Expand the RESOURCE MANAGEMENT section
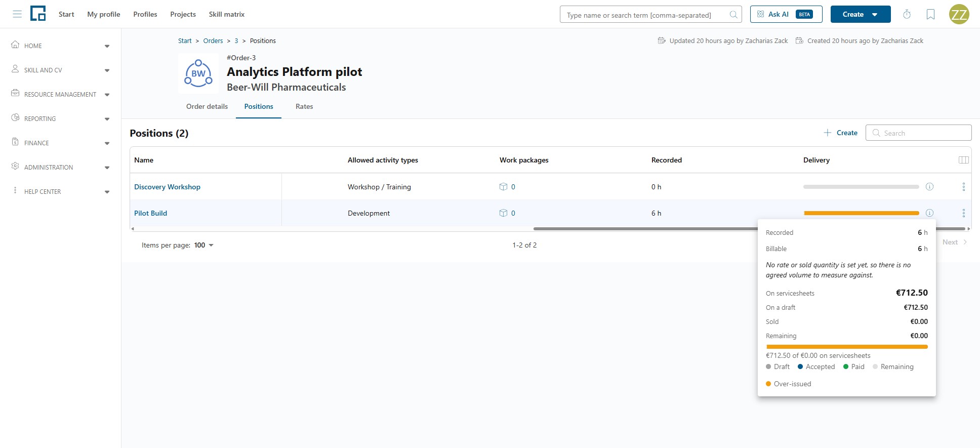Viewport: 980px width, 448px height. point(107,95)
